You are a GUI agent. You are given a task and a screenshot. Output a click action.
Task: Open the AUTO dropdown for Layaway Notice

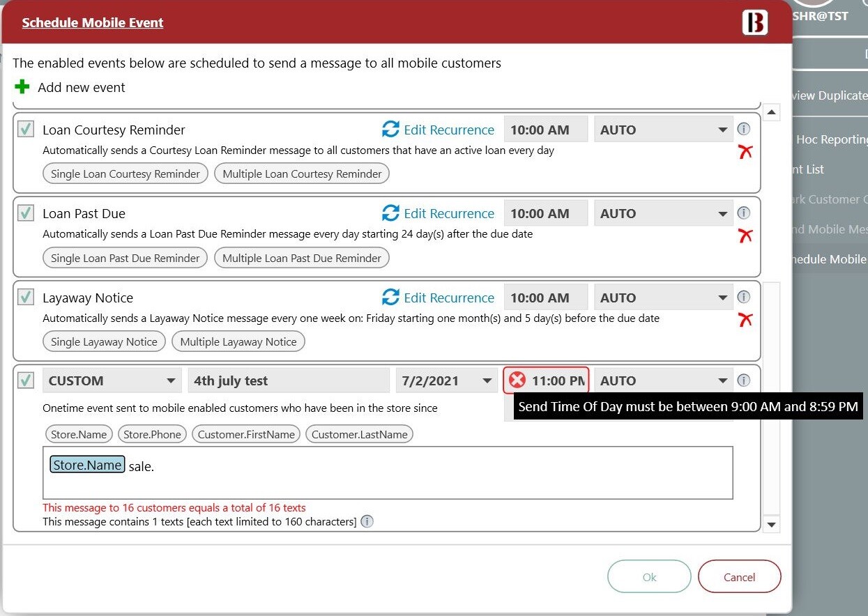pos(663,298)
